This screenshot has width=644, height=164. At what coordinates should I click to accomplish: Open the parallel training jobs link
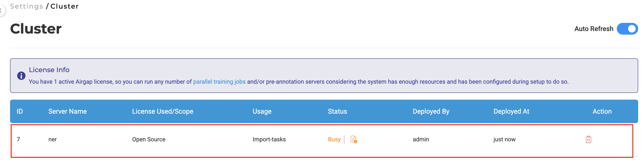click(x=219, y=82)
